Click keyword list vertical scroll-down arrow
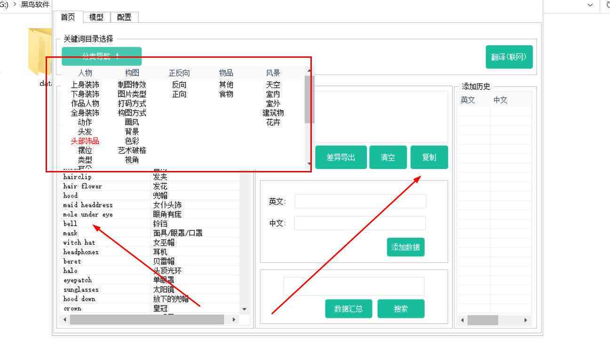This screenshot has width=610, height=364. coord(244,310)
